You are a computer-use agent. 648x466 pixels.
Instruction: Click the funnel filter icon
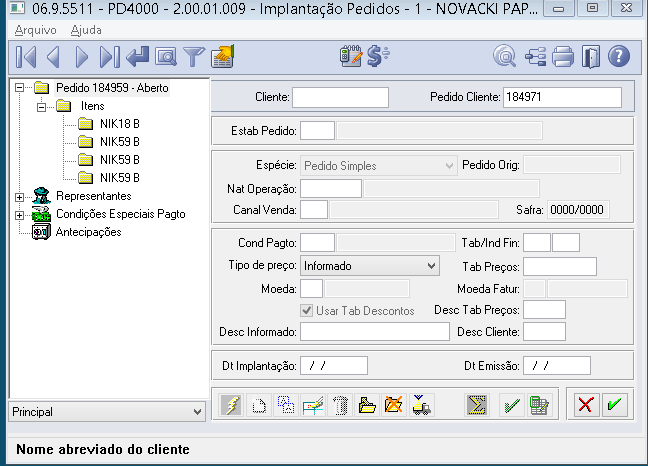click(194, 57)
